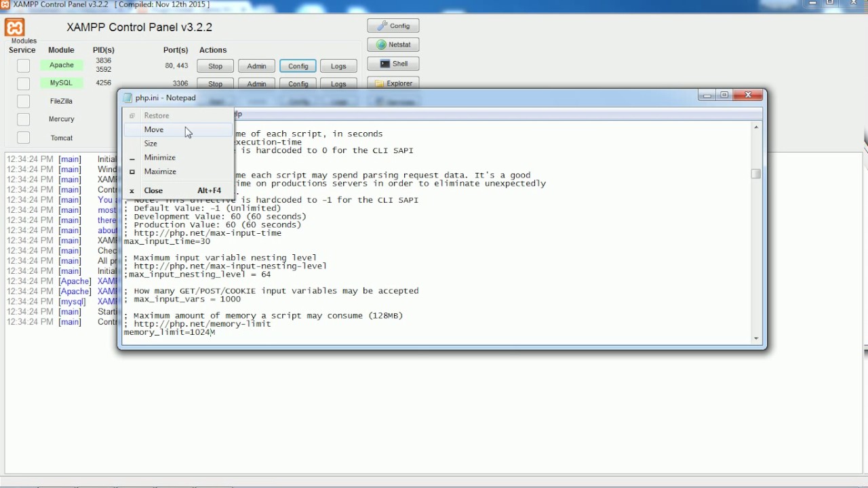Restore down the php.ini Notepad window
868x488 pixels.
[x=724, y=96]
